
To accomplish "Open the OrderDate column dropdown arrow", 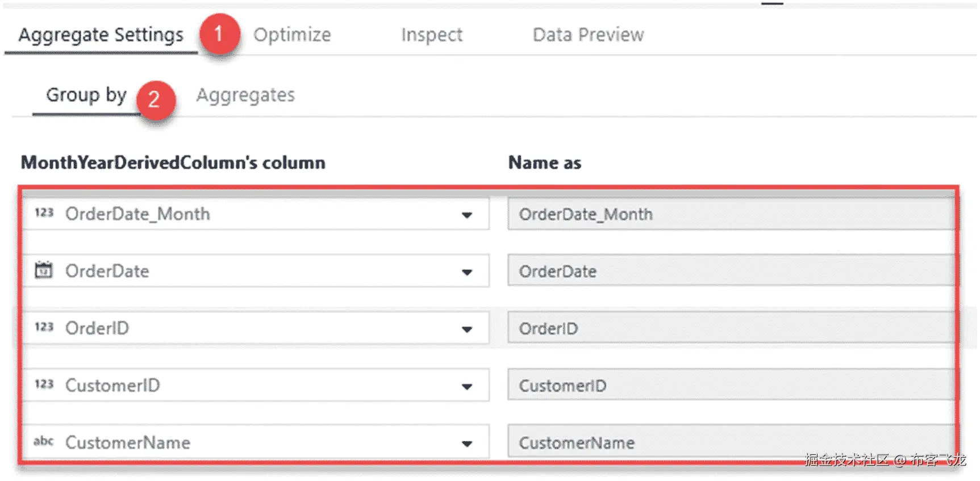I will pyautogui.click(x=467, y=272).
